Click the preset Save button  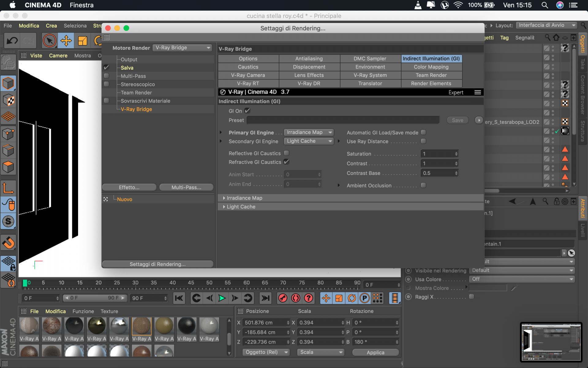[x=458, y=120]
